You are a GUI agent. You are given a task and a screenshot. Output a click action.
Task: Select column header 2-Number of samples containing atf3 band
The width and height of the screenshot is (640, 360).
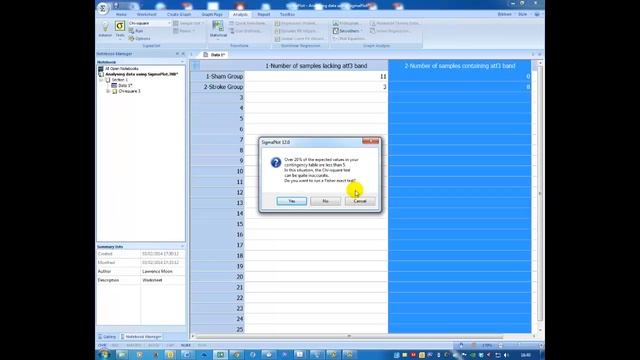[460, 66]
